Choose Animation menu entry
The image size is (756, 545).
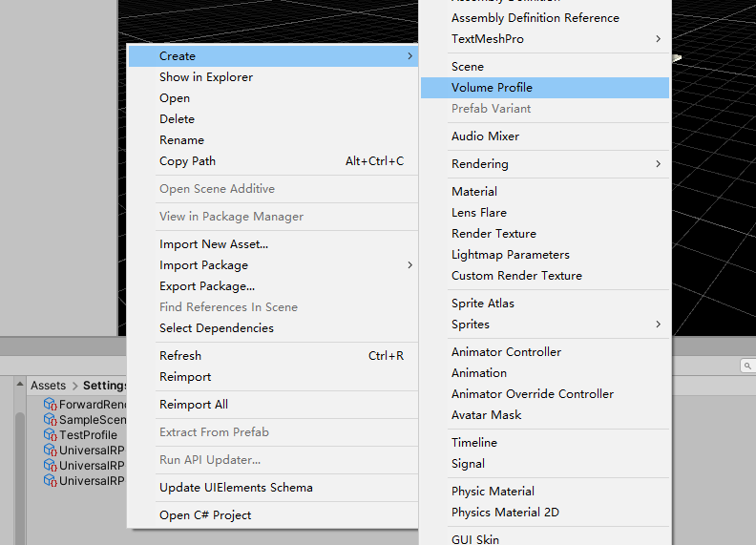click(545, 373)
